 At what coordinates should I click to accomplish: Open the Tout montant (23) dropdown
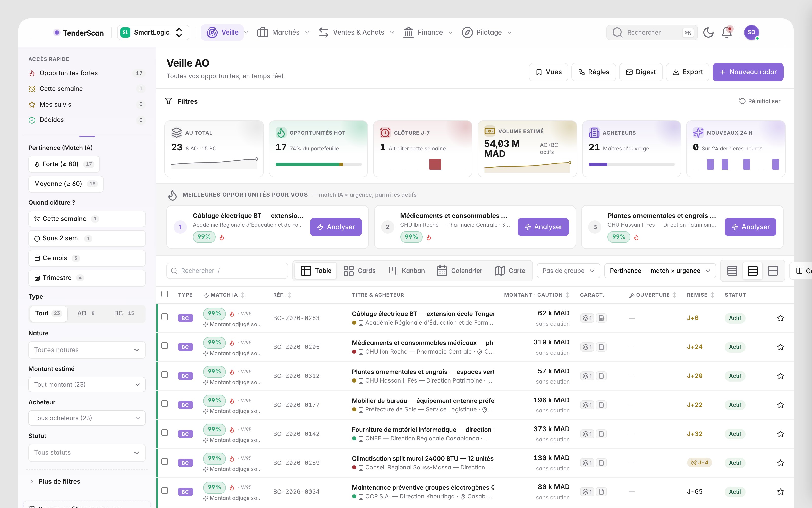pos(87,384)
